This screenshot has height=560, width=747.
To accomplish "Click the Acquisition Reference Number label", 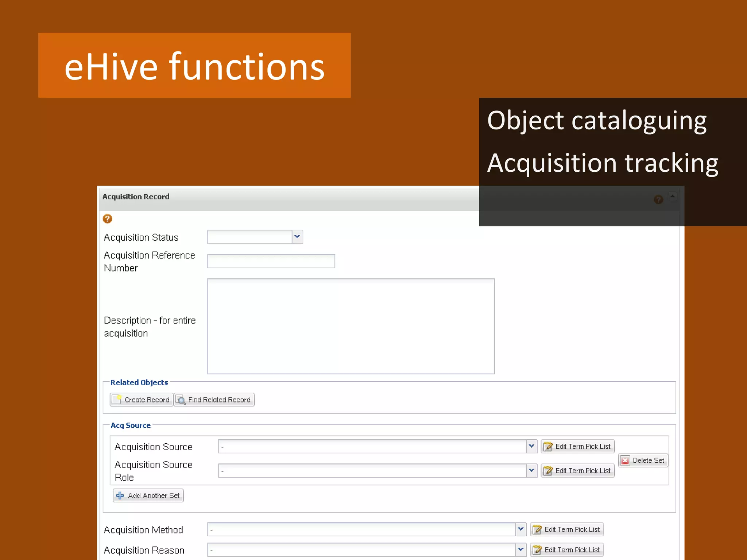I will point(149,261).
